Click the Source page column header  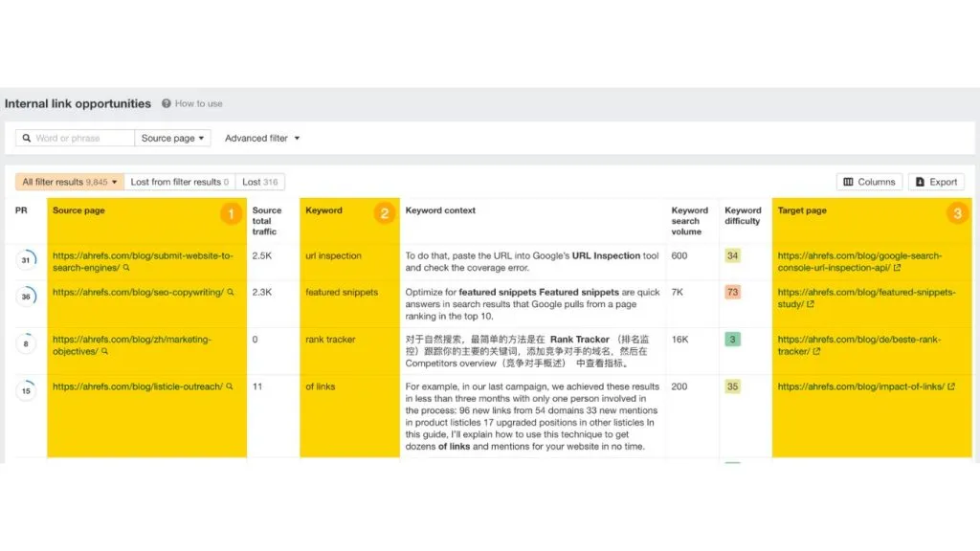[78, 210]
